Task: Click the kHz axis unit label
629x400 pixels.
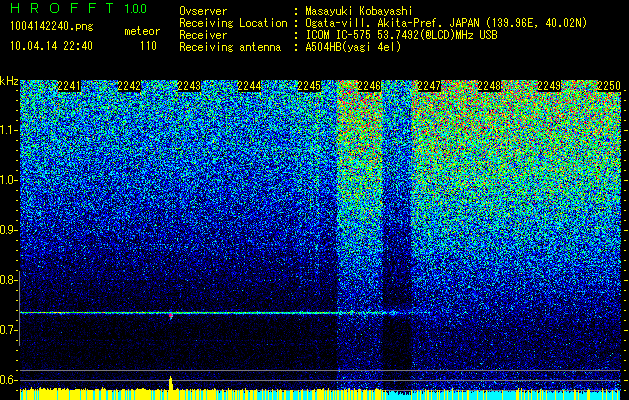Action: [9, 81]
